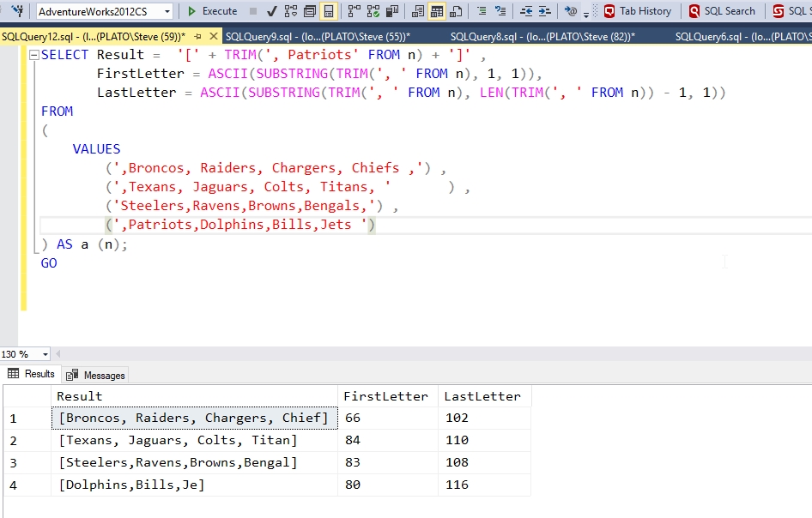The height and width of the screenshot is (518, 812).
Task: Open the AdventureWorks2012CS database dropdown
Action: [x=167, y=11]
